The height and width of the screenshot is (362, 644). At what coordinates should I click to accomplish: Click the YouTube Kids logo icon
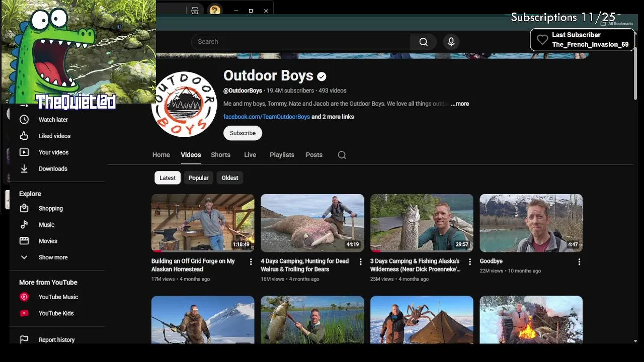pyautogui.click(x=24, y=313)
